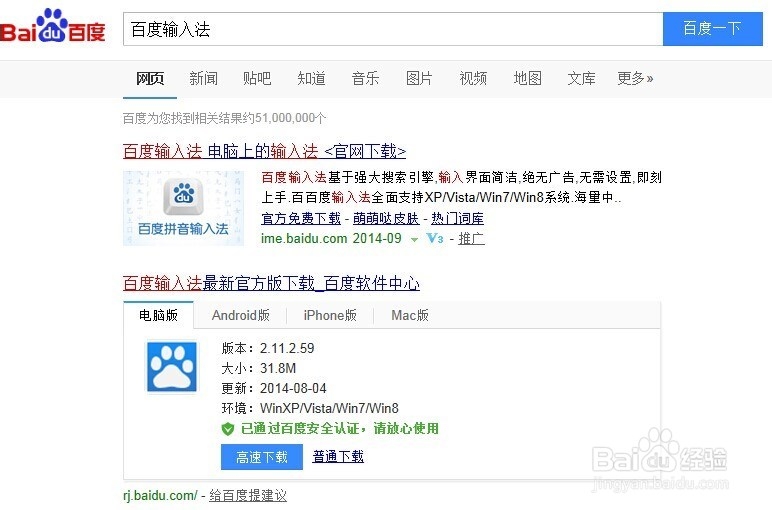772x510 pixels.
Task: Expand the dropdown arrow next to ime.baidu.com
Action: pos(414,240)
